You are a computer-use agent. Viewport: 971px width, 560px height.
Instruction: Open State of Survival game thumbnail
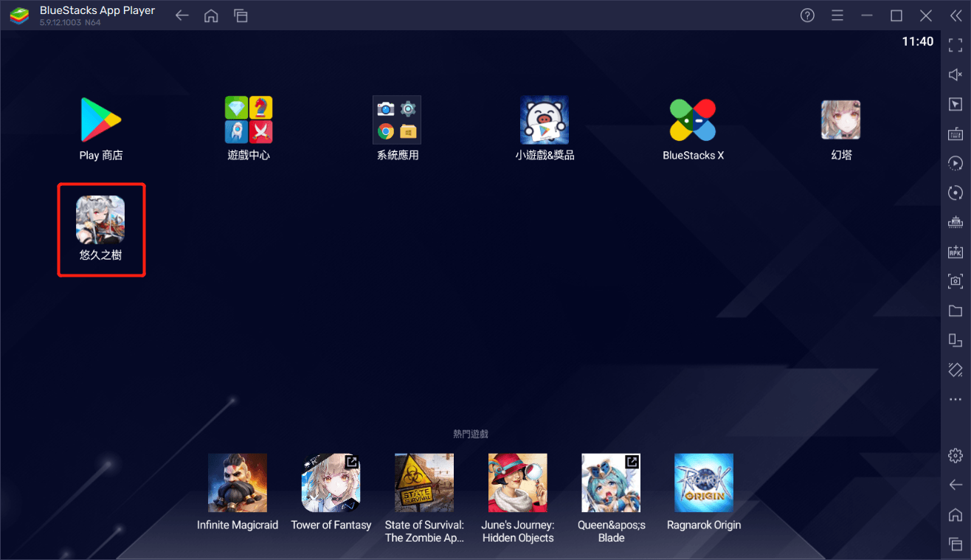[x=424, y=483]
